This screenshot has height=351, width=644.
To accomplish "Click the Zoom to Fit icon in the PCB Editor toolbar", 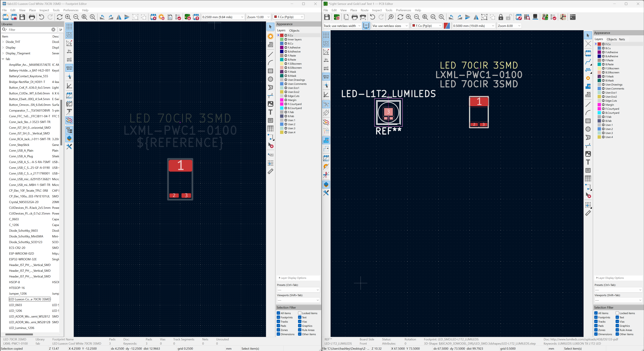I will (x=425, y=17).
